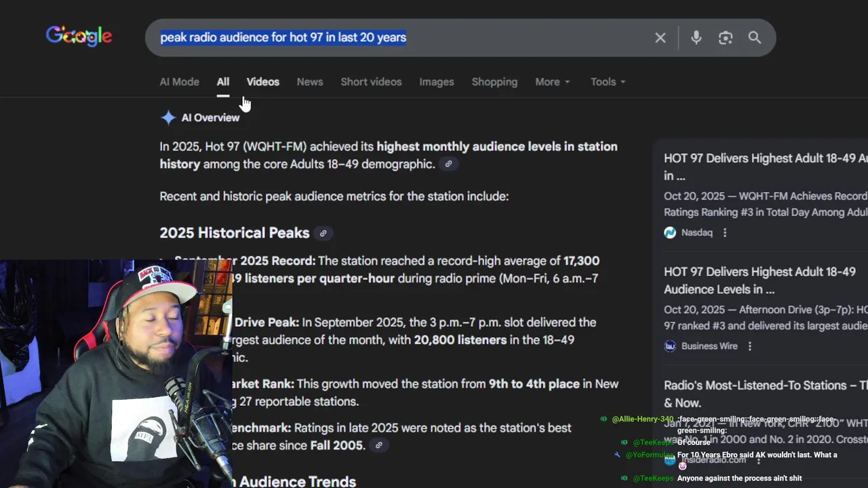Click the magnifying glass search button

tap(755, 38)
